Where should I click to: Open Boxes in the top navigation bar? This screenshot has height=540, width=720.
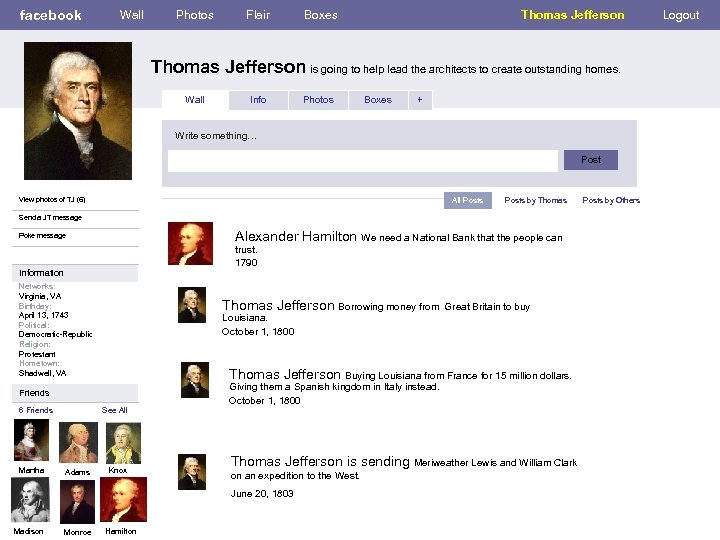pyautogui.click(x=321, y=15)
